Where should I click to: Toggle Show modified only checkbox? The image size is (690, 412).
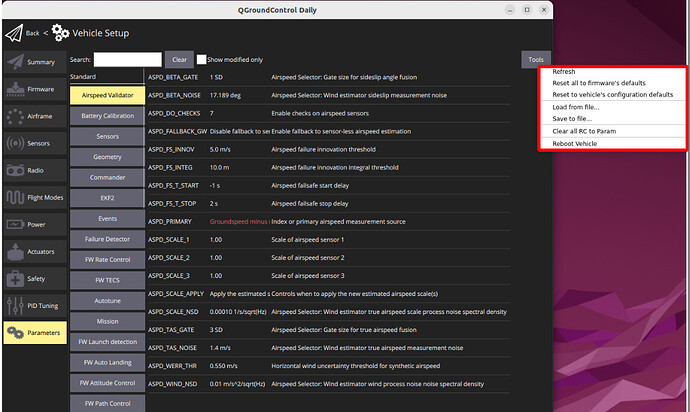click(x=201, y=59)
